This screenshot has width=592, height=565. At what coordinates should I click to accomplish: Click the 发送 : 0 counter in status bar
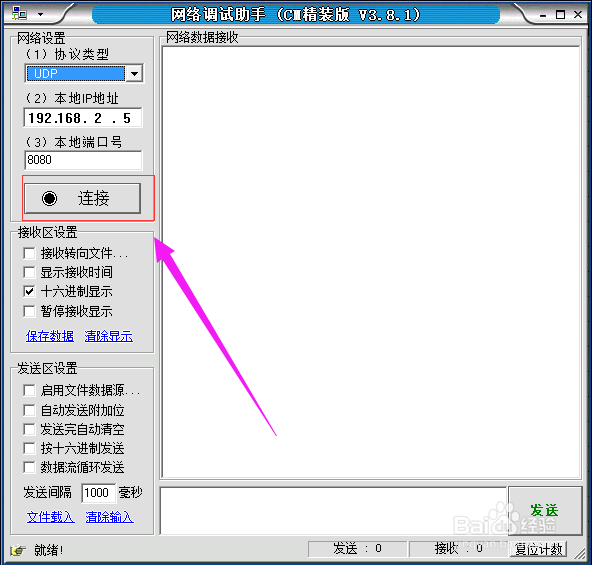358,549
